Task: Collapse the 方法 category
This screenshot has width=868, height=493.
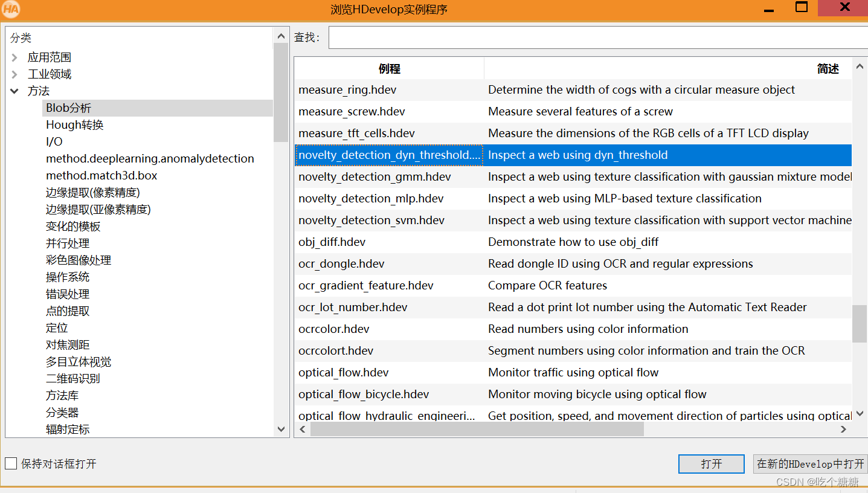Action: [14, 91]
